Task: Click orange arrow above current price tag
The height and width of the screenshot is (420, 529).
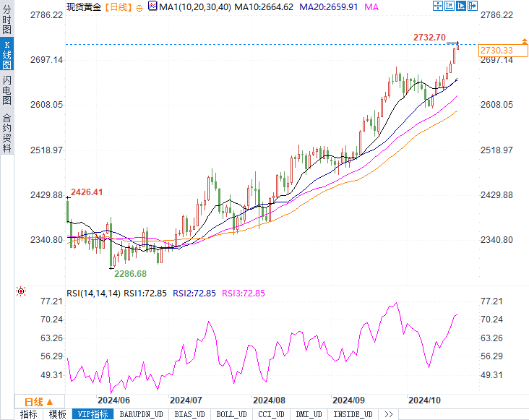Action: point(524,40)
